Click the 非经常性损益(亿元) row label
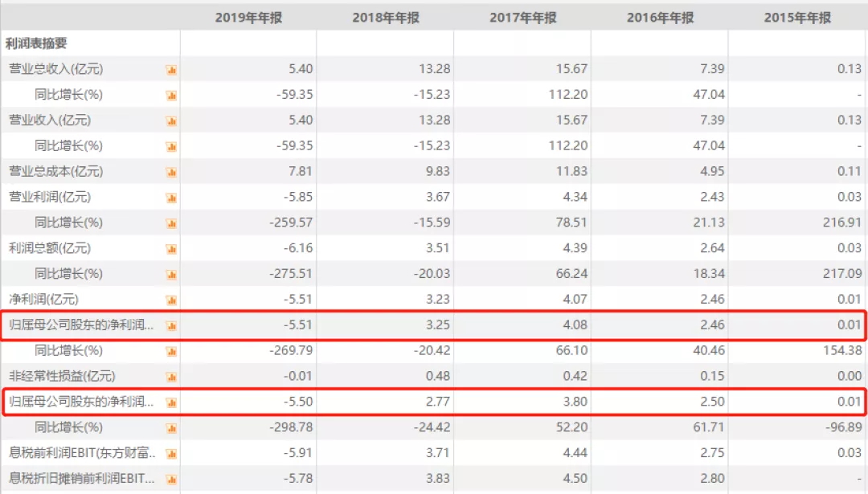The image size is (868, 494). point(62,376)
